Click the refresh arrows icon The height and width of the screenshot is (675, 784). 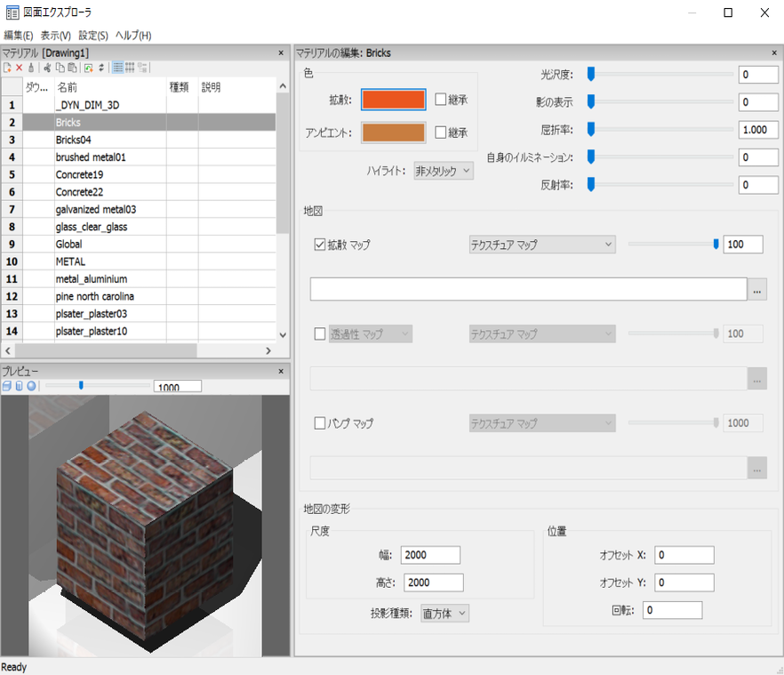tap(101, 68)
